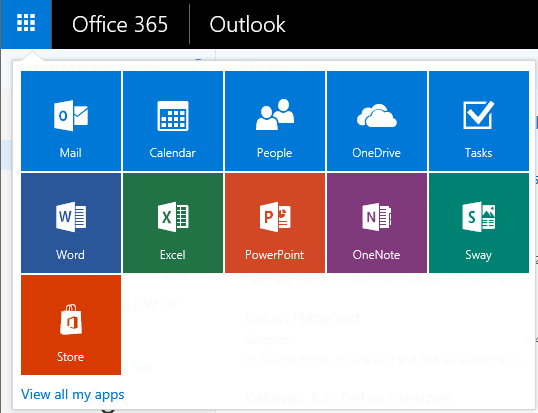This screenshot has width=538, height=413.
Task: Launch Word from the app grid
Action: [71, 223]
